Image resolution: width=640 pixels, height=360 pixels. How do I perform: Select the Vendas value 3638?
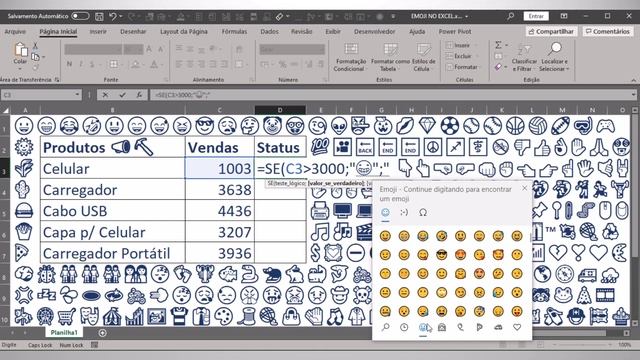click(220, 190)
